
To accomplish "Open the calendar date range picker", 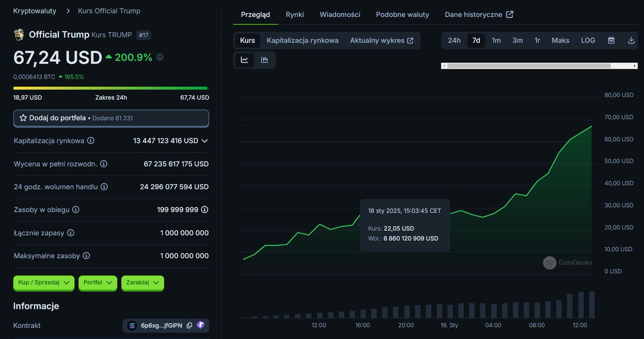I will pos(611,40).
